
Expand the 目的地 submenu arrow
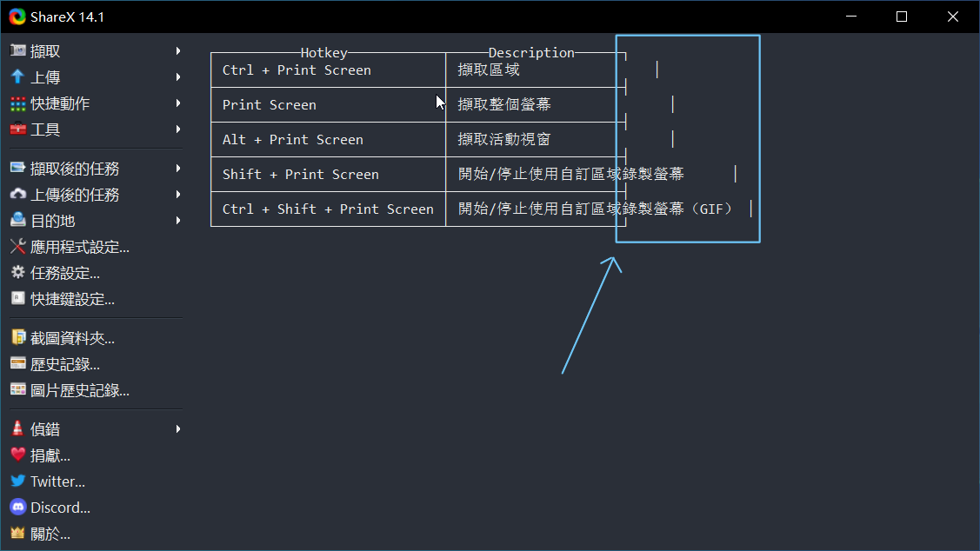click(x=178, y=221)
